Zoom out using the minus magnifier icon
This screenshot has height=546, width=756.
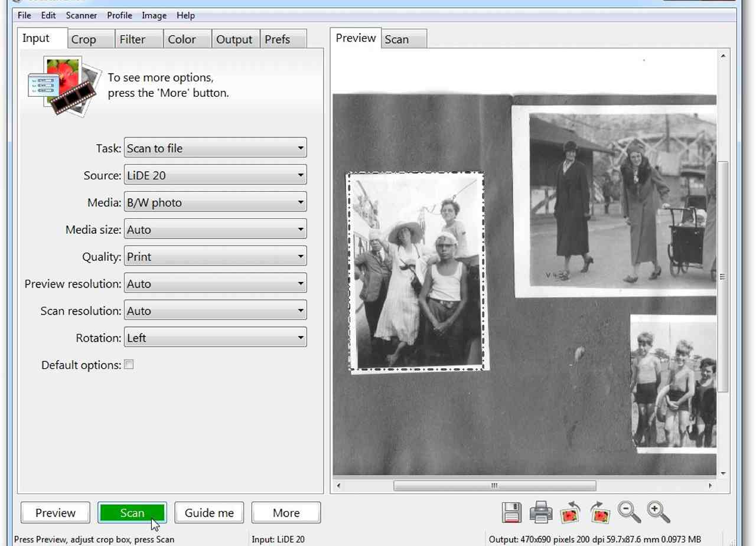(x=629, y=512)
